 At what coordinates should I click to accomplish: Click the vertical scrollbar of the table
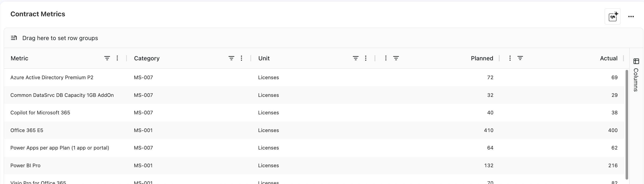pyautogui.click(x=627, y=124)
